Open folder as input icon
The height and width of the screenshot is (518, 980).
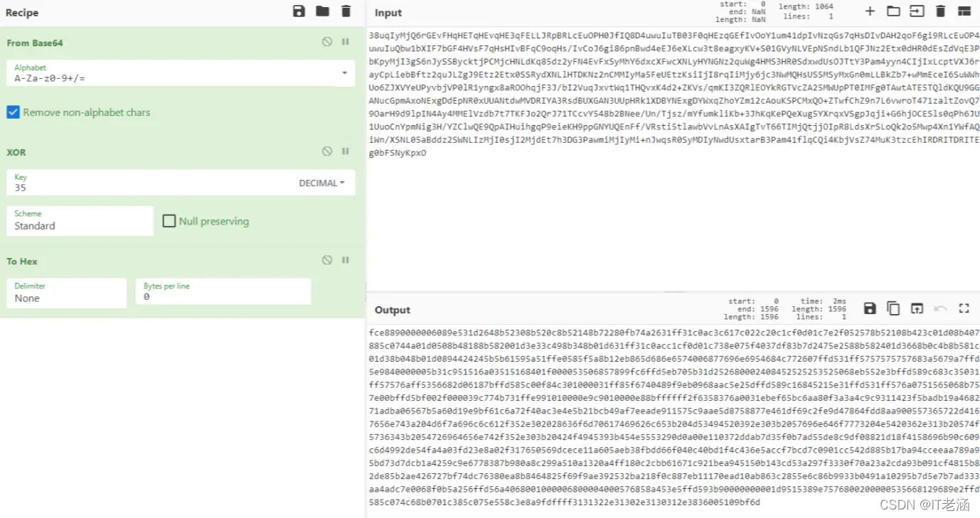pyautogui.click(x=893, y=11)
